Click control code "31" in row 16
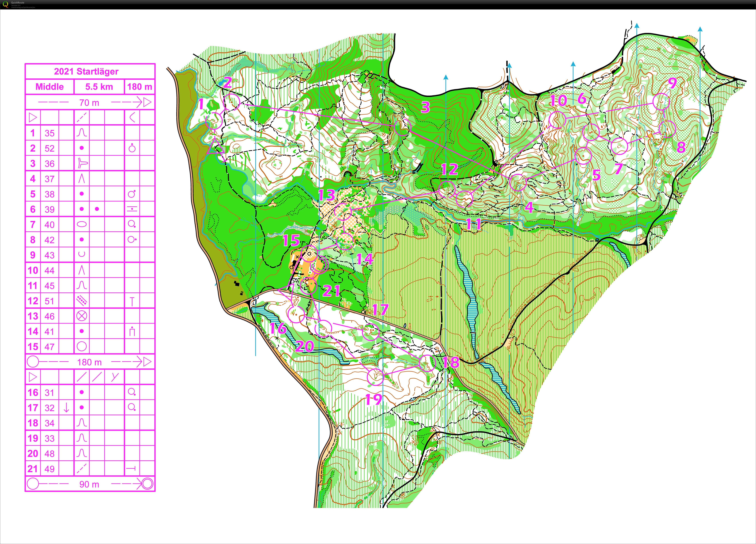 [x=49, y=393]
